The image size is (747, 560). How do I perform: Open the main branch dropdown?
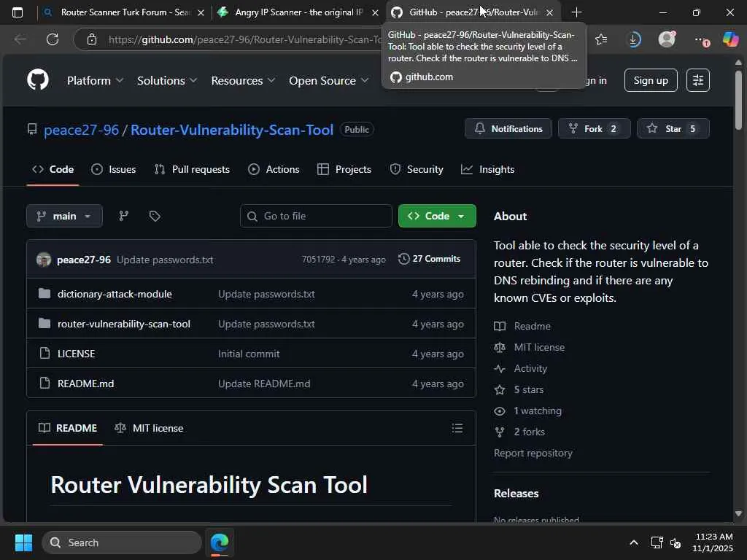(x=64, y=216)
